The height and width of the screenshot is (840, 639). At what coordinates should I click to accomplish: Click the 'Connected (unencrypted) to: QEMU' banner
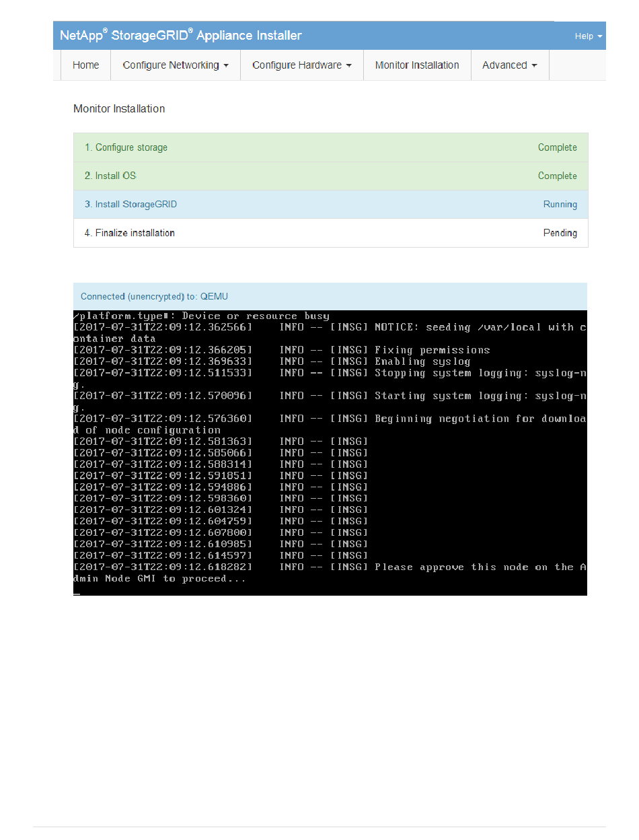point(330,296)
